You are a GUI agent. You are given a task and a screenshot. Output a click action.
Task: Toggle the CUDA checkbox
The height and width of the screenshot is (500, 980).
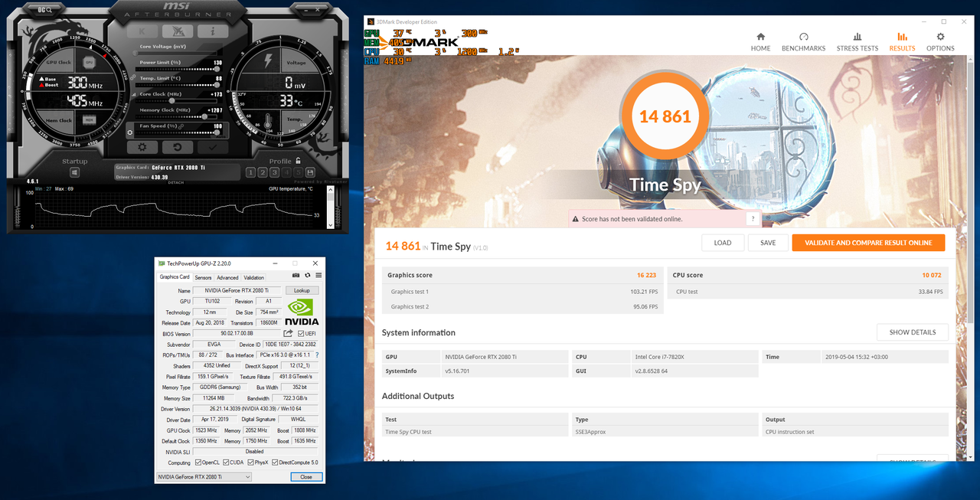point(226,462)
